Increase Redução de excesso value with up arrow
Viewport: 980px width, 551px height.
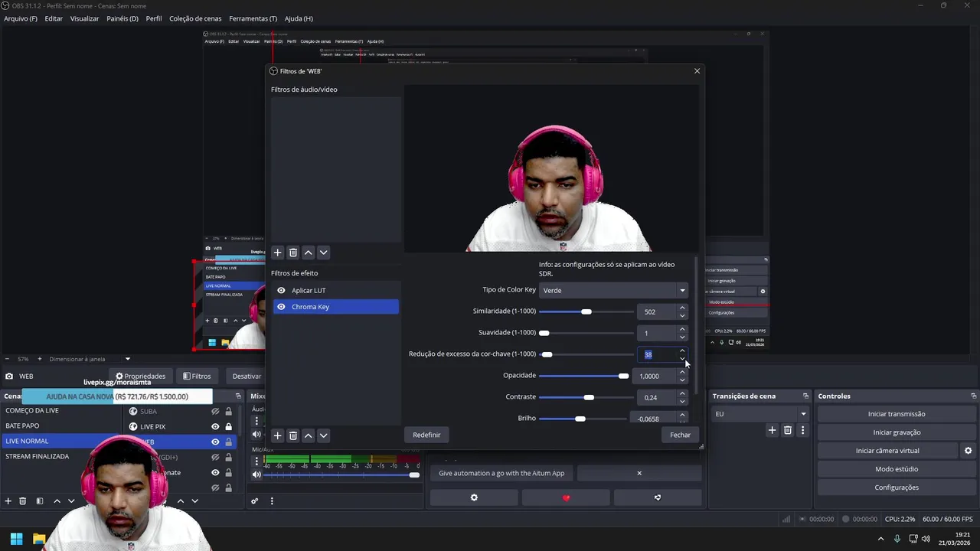coord(682,351)
